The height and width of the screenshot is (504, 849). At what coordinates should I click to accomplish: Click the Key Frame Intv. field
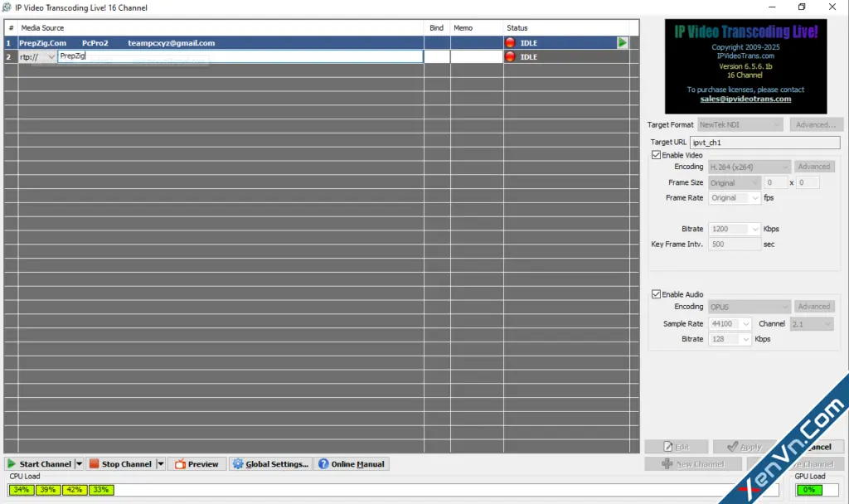[735, 245]
